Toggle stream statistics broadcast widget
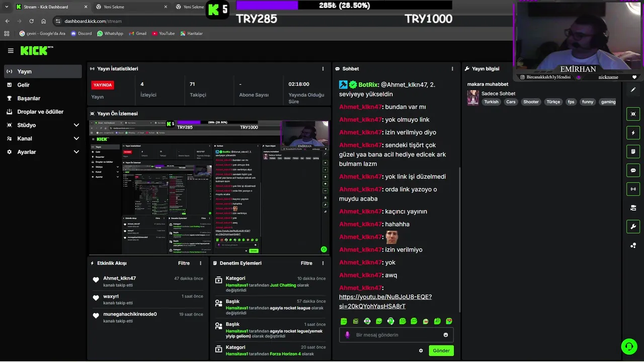Viewport: 644px width, 362px height. tap(633, 189)
